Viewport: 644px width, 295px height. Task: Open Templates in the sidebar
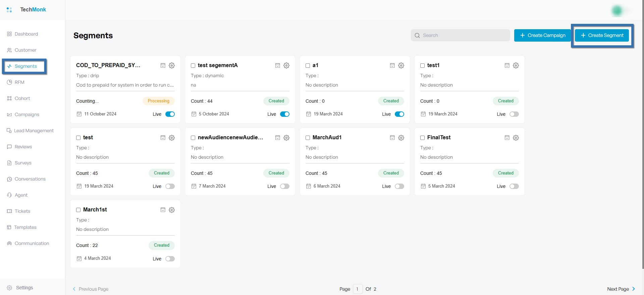pos(21,227)
